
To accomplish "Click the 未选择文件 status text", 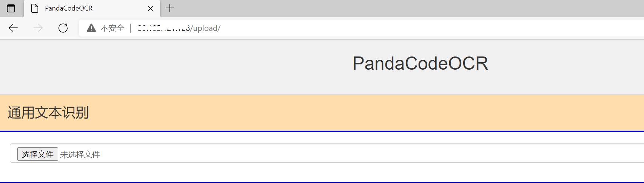I will (80, 154).
